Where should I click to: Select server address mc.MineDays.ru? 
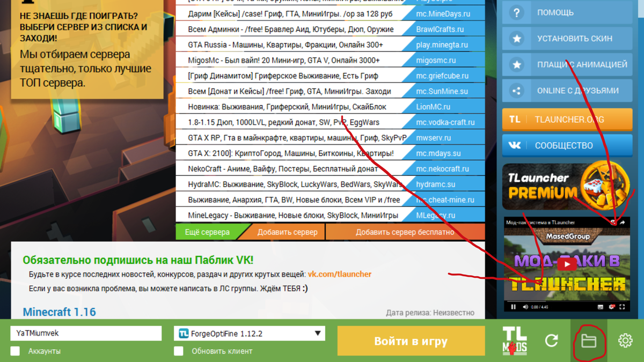443,14
